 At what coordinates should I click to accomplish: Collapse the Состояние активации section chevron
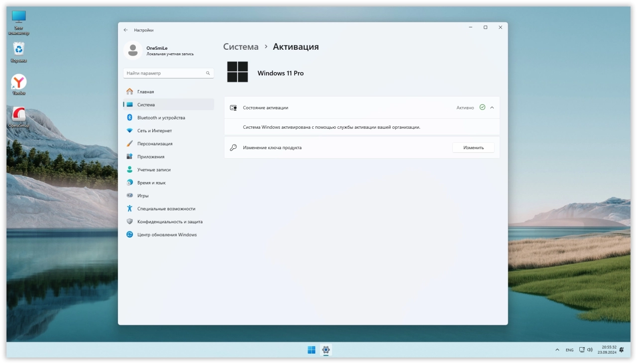pyautogui.click(x=492, y=107)
